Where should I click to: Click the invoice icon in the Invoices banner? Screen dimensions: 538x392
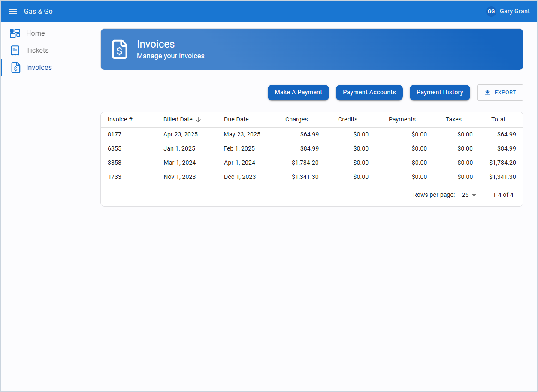119,49
